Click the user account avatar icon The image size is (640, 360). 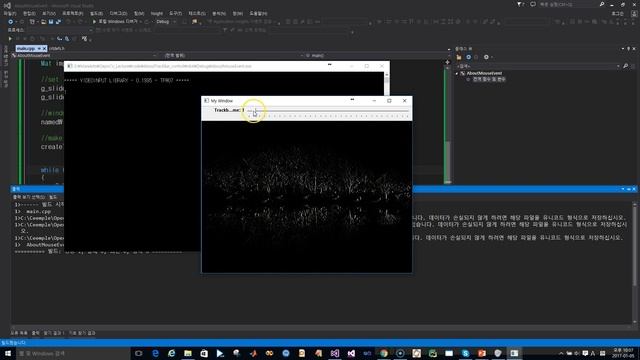click(634, 13)
